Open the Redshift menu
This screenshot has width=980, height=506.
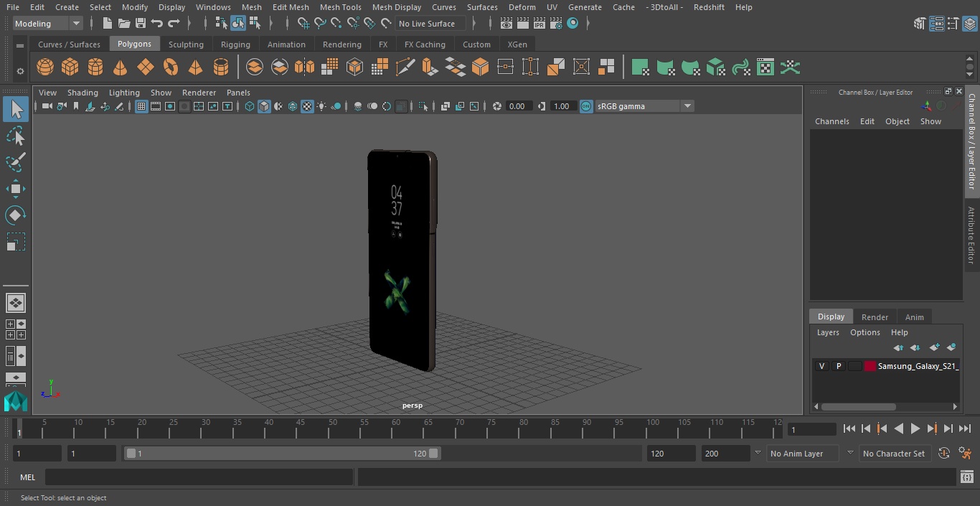(x=709, y=7)
